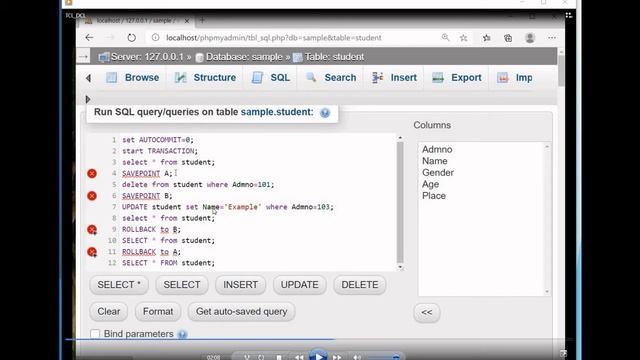
Task: Open site information icon in the address bar
Action: [156, 38]
